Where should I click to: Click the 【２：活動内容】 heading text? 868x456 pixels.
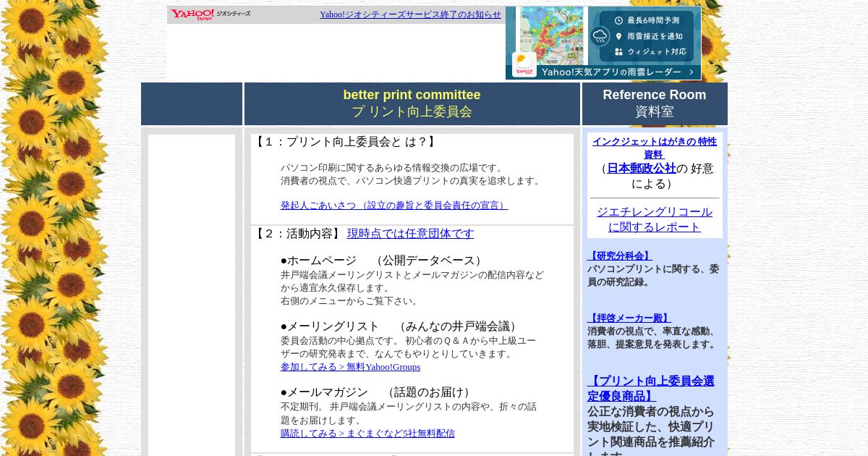(298, 234)
